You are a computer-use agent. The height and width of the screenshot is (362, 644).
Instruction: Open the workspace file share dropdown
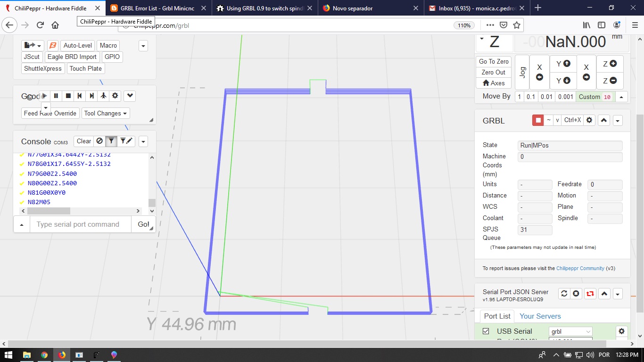tap(33, 45)
